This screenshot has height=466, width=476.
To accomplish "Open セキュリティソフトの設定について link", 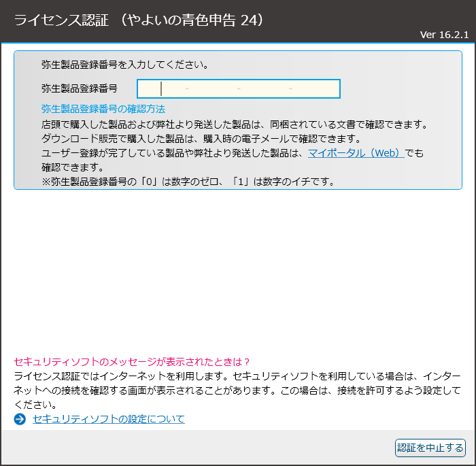I will pos(109,419).
